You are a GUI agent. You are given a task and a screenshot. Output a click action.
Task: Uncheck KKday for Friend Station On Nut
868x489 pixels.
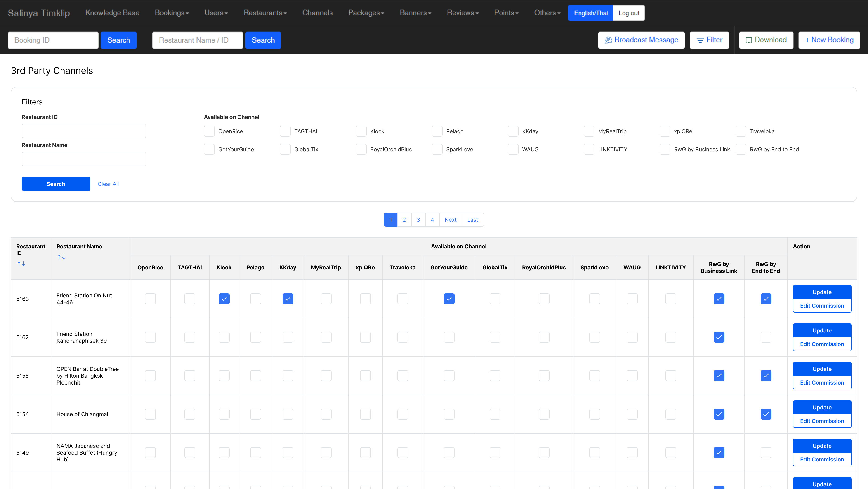pos(288,299)
